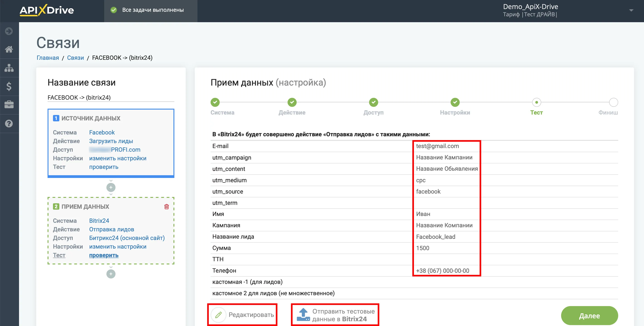Viewport: 644px width, 326px height.
Task: Click the facebook utm_source value
Action: point(428,192)
